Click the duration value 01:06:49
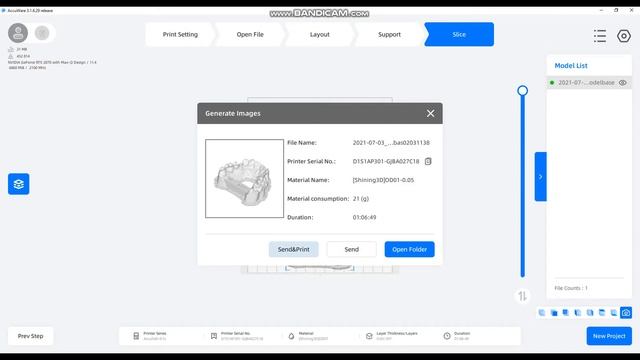This screenshot has height=360, width=640. click(x=364, y=218)
